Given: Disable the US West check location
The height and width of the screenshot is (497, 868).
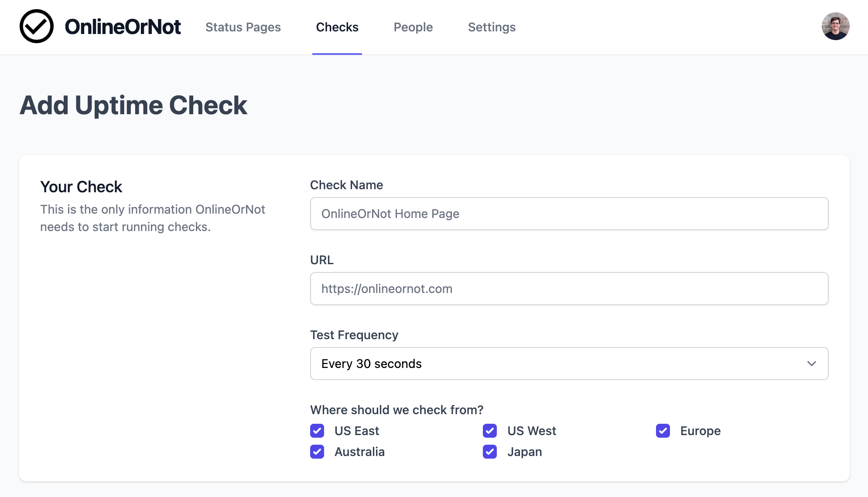Looking at the screenshot, I should point(489,431).
